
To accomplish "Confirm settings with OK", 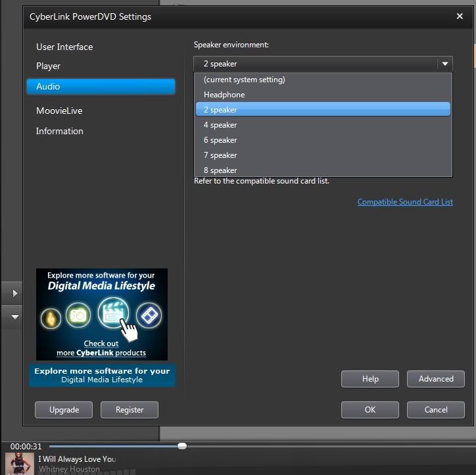I will [370, 410].
